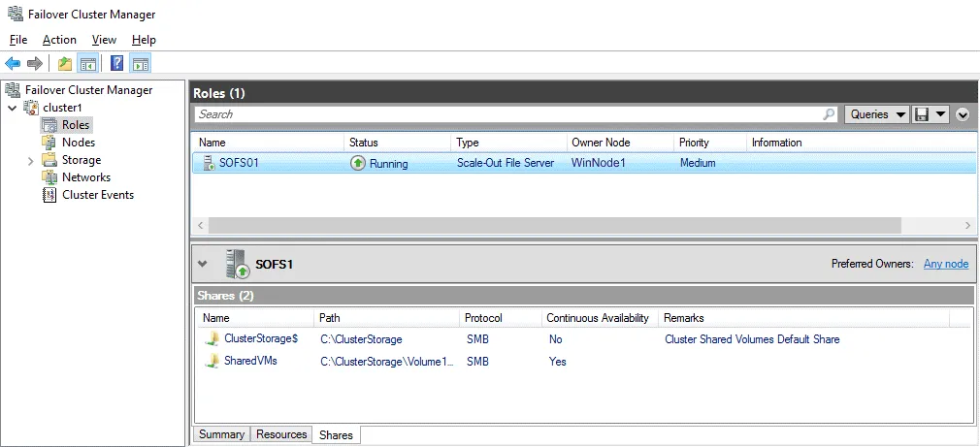The width and height of the screenshot is (980, 447).
Task: Select Cluster Events in the tree
Action: click(97, 195)
